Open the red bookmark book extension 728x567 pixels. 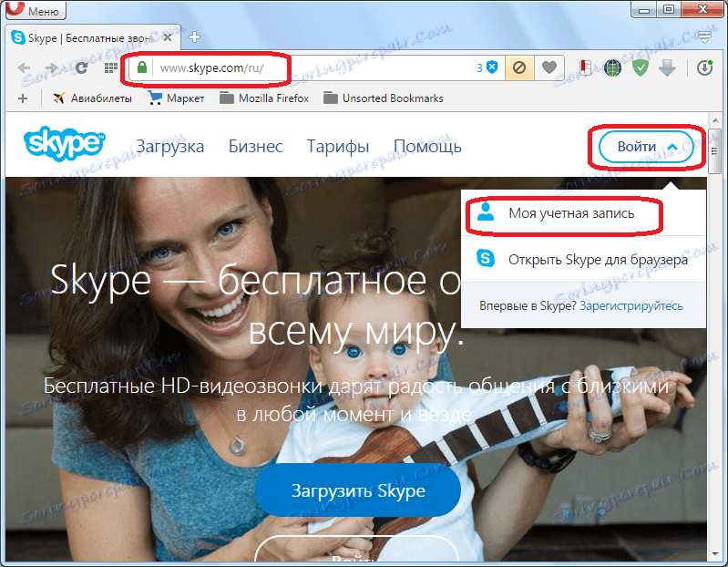coord(586,67)
